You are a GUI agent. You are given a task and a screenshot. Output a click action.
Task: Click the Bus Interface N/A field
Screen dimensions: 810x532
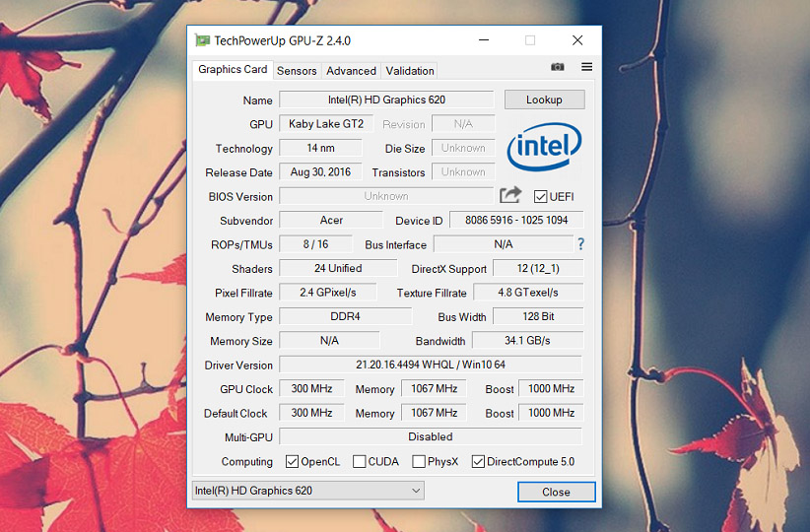504,244
